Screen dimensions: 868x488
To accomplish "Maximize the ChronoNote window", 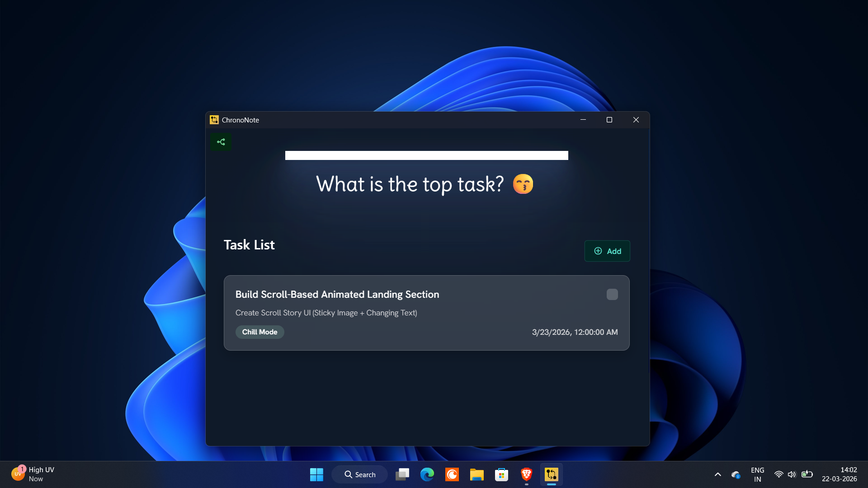I will [609, 120].
